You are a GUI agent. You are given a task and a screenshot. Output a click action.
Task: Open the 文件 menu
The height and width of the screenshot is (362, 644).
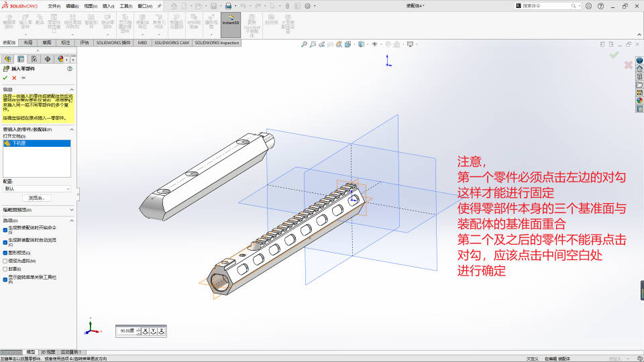(54, 6)
